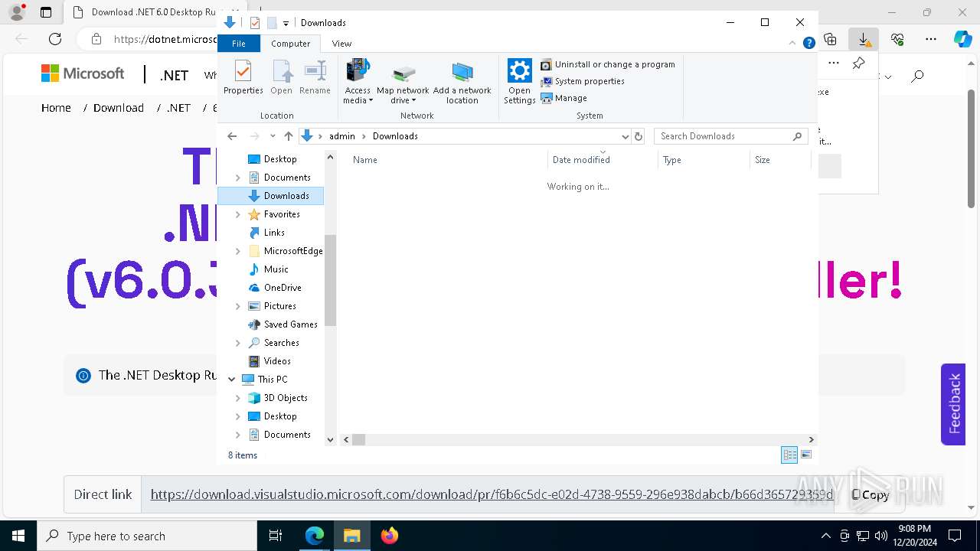The width and height of the screenshot is (980, 551).
Task: Click the .NET Desktop Runtime browser tab
Action: (x=144, y=12)
